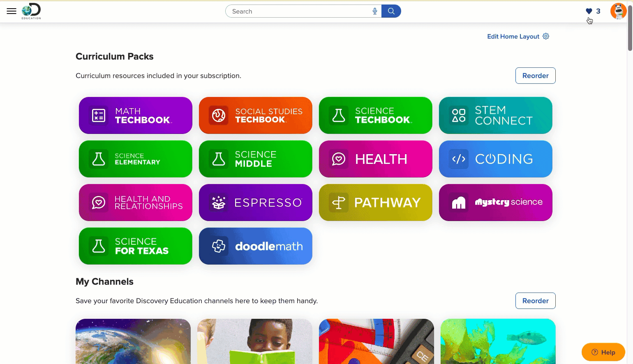Image resolution: width=633 pixels, height=364 pixels.
Task: Open the hamburger navigation menu
Action: [x=12, y=12]
